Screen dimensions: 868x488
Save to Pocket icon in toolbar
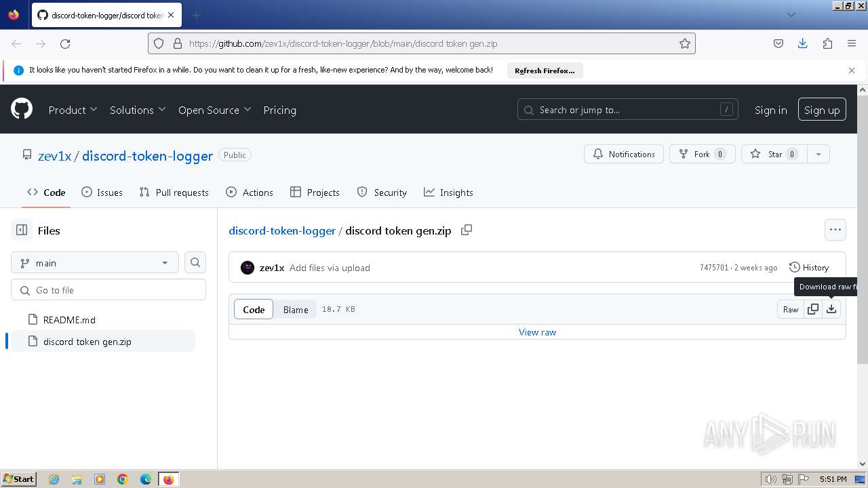tap(778, 43)
